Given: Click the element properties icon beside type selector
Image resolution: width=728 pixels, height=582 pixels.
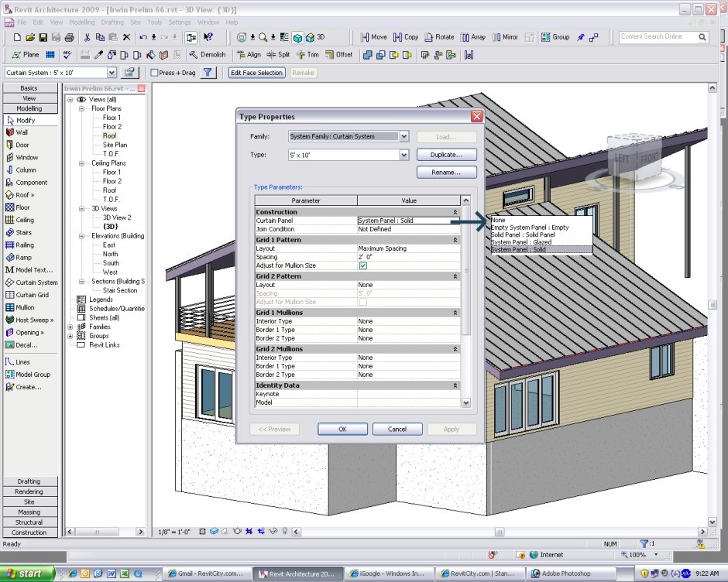Looking at the screenshot, I should pos(129,73).
